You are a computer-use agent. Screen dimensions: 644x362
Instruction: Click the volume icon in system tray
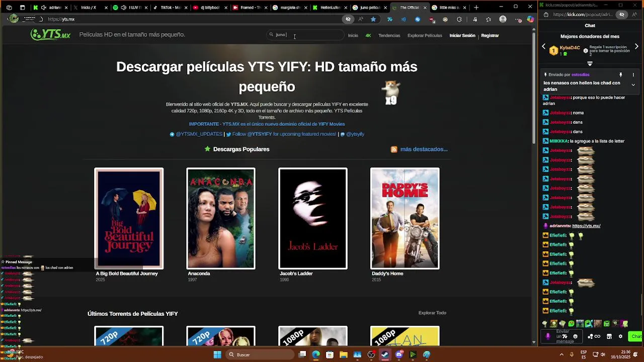pos(603,354)
